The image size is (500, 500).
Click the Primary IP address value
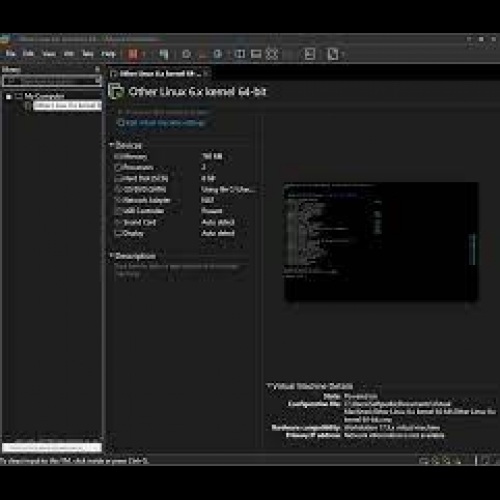(x=394, y=435)
